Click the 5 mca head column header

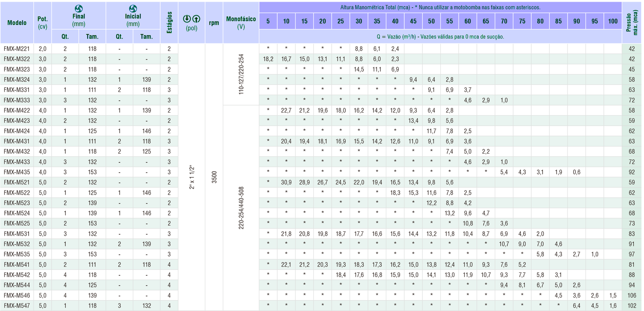tap(268, 21)
